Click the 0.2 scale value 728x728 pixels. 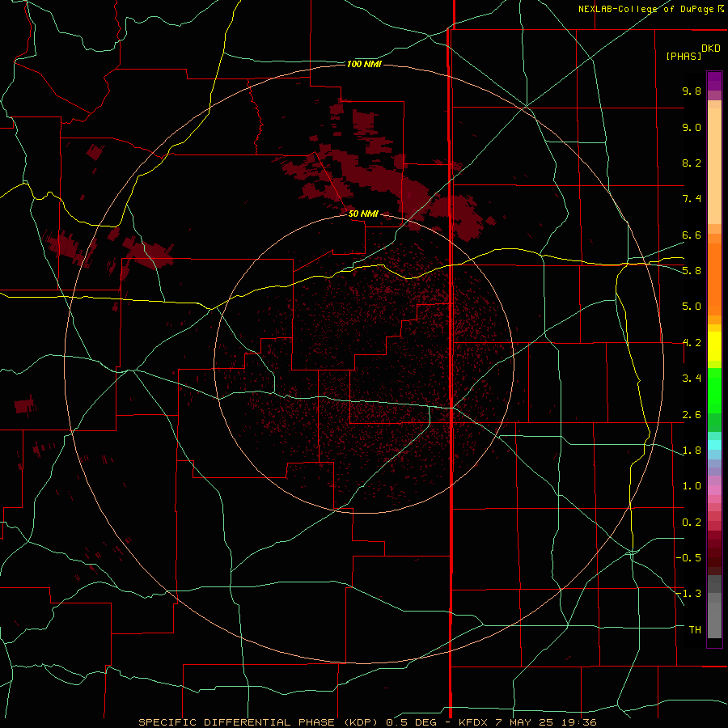click(692, 523)
